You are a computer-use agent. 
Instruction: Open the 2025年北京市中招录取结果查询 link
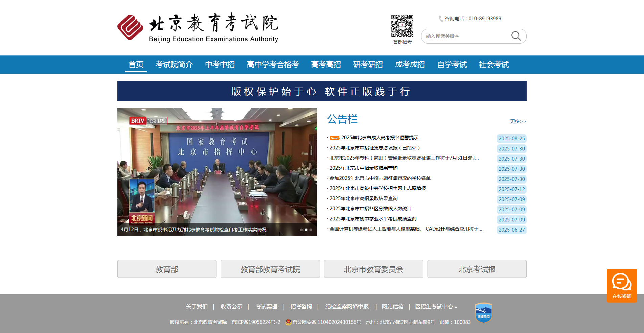pos(363,168)
